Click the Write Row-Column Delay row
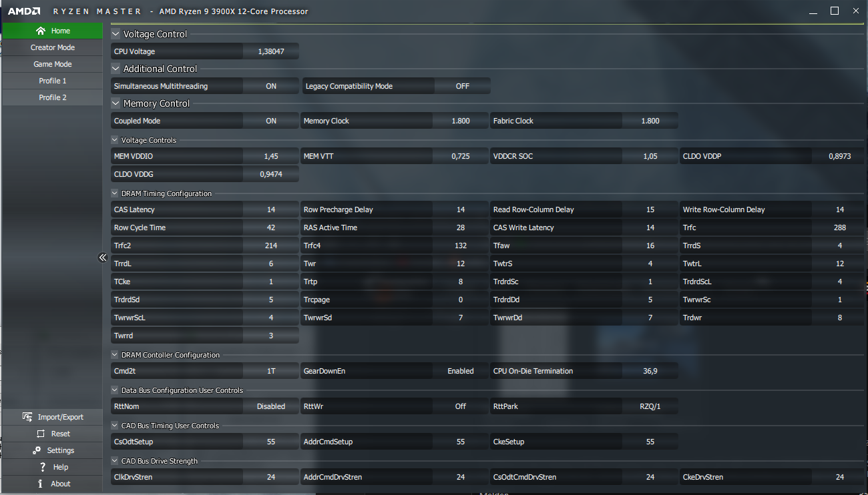868x495 pixels. click(x=774, y=209)
